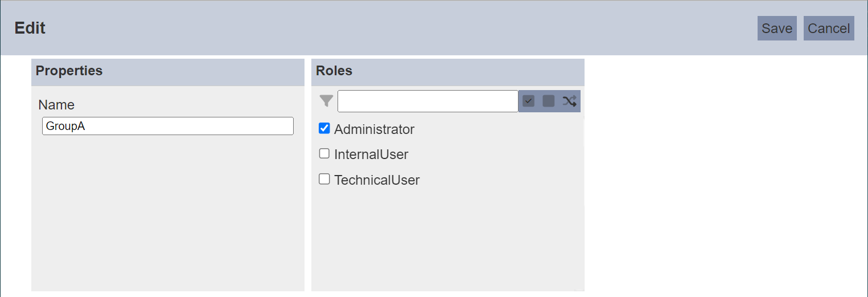Image resolution: width=868 pixels, height=297 pixels.
Task: Click the Administrator role label text
Action: click(x=375, y=129)
